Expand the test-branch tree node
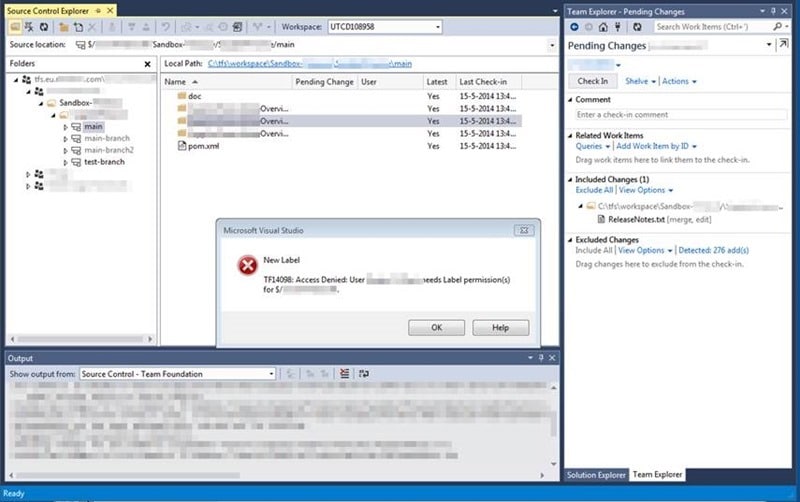 pyautogui.click(x=65, y=163)
